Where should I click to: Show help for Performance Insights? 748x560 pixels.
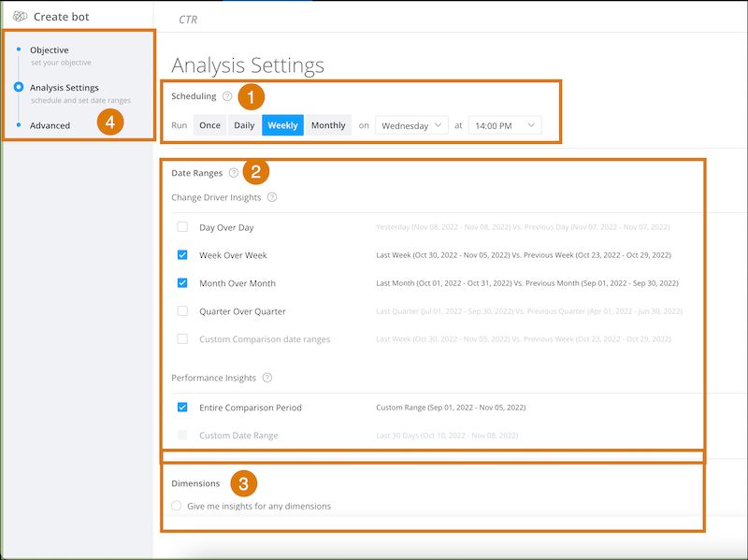pyautogui.click(x=267, y=378)
